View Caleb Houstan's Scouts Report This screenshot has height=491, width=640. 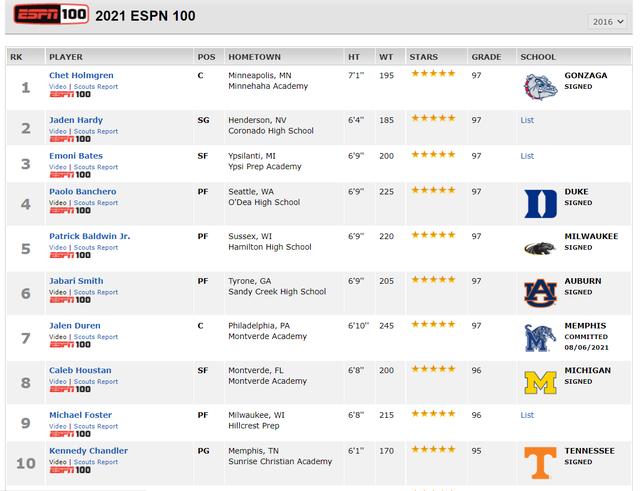pos(95,382)
